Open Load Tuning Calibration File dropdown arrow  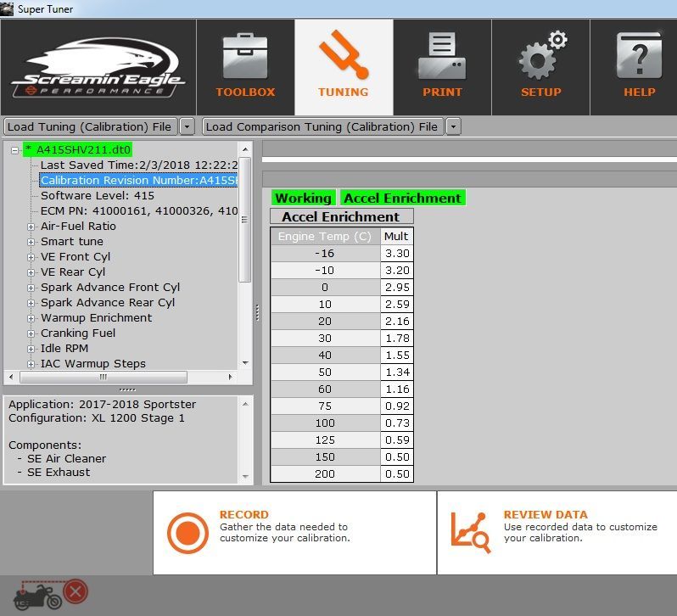(x=187, y=126)
